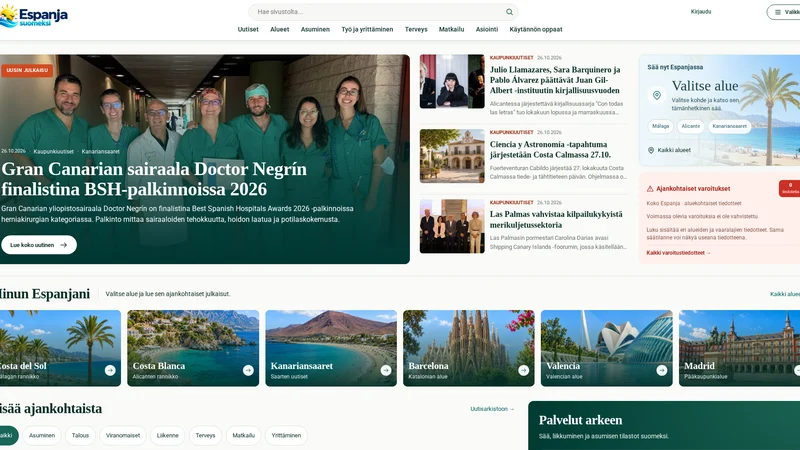Open the Costa Blanca region card
The width and height of the screenshot is (800, 450).
pyautogui.click(x=193, y=348)
